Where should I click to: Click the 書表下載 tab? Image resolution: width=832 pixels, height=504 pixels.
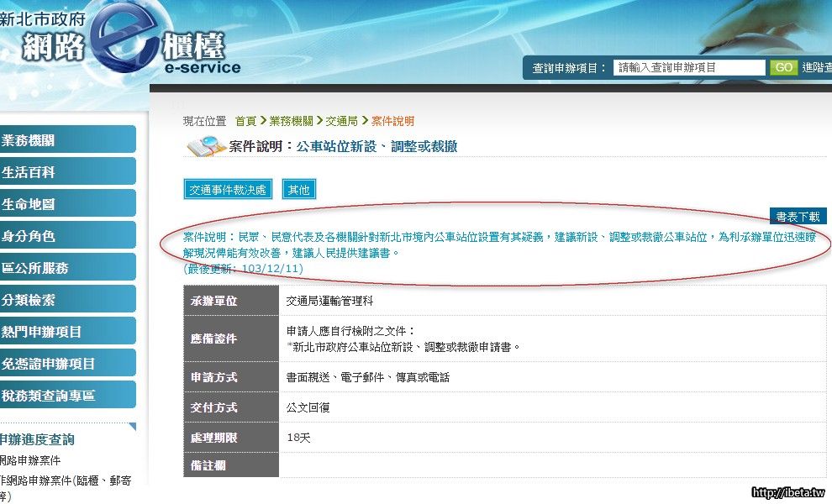(798, 217)
